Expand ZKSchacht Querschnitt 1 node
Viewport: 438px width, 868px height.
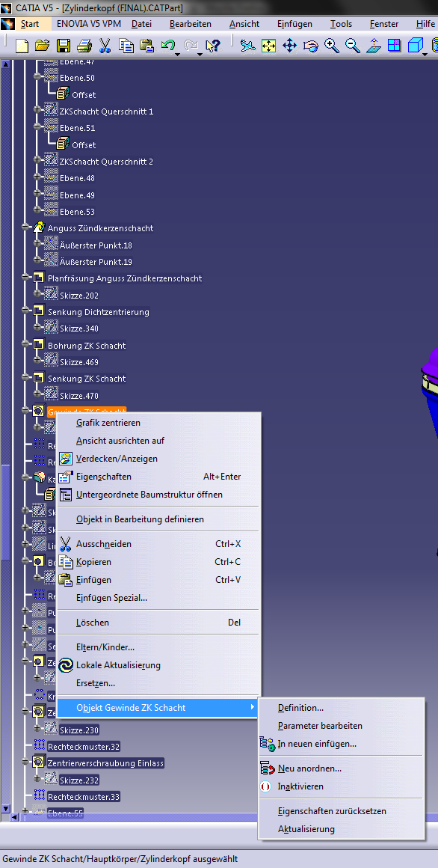tap(37, 109)
